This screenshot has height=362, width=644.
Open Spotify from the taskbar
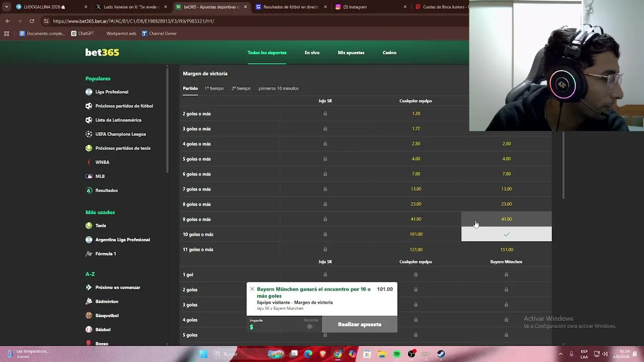coord(397,354)
